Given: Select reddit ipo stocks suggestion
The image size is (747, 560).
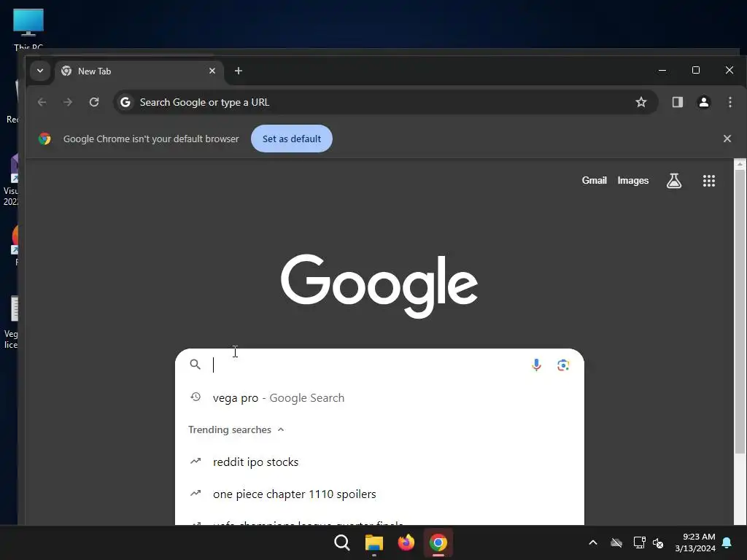Looking at the screenshot, I should click(x=379, y=462).
